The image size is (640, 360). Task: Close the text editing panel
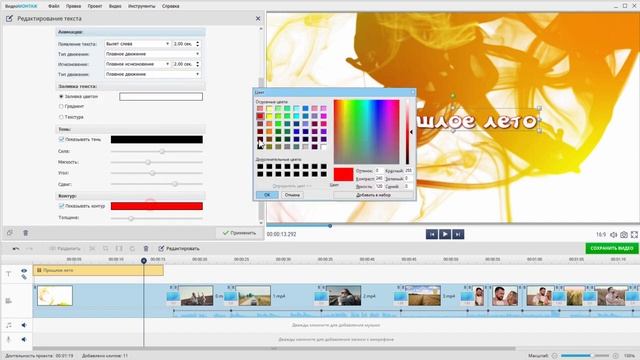[x=258, y=19]
